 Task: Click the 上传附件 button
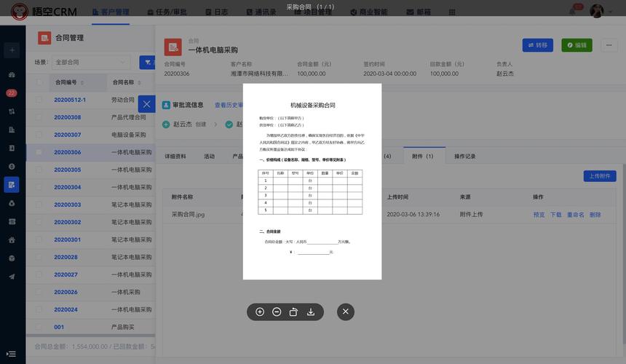[600, 176]
